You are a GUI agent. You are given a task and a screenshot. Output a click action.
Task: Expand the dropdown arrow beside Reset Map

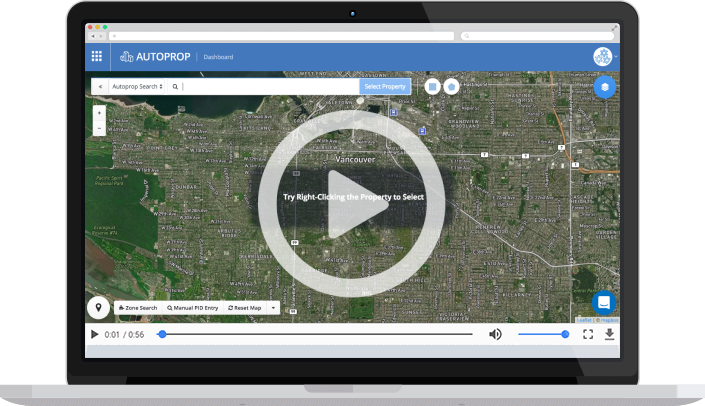(273, 308)
